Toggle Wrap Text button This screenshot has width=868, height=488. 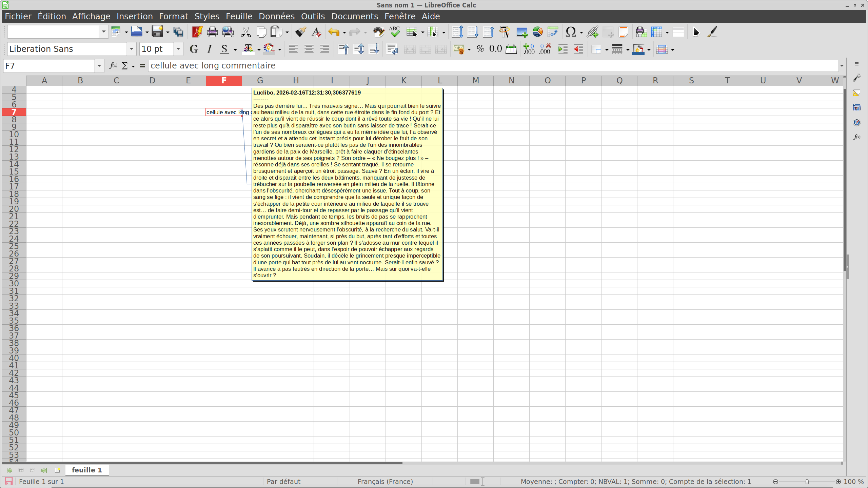click(x=392, y=49)
